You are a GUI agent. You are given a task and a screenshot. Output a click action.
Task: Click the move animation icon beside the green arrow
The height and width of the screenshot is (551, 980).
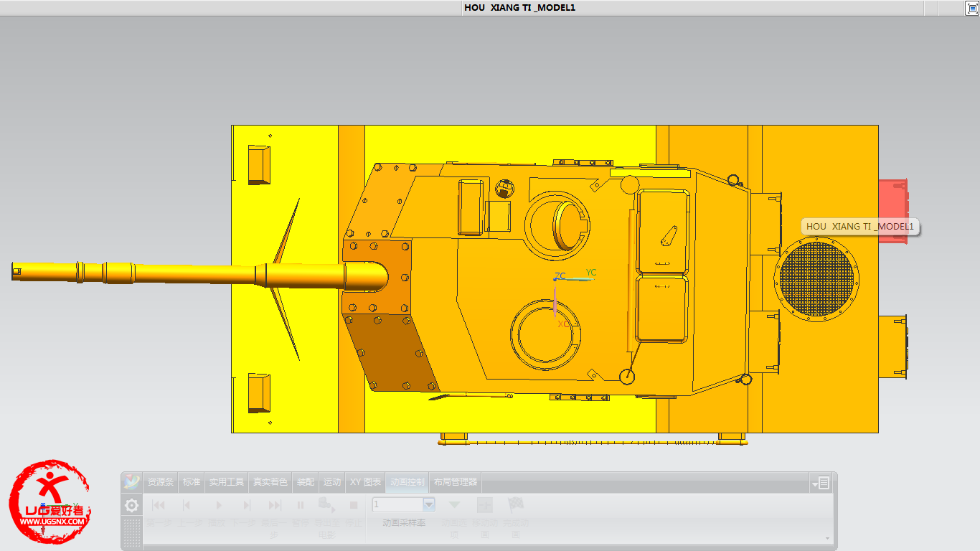tap(484, 505)
